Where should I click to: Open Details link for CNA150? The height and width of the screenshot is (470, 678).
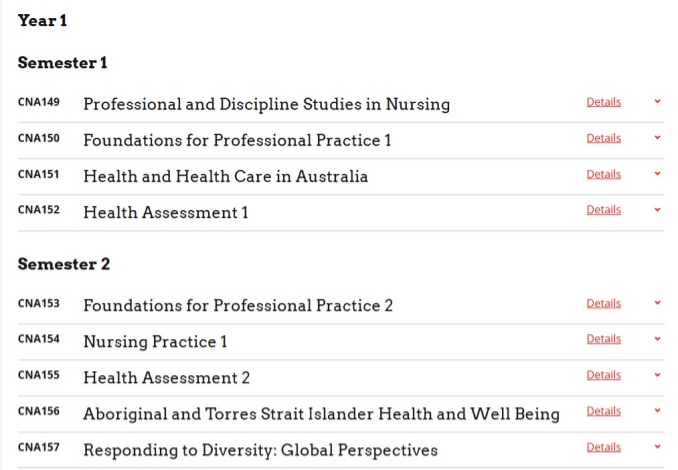(603, 138)
